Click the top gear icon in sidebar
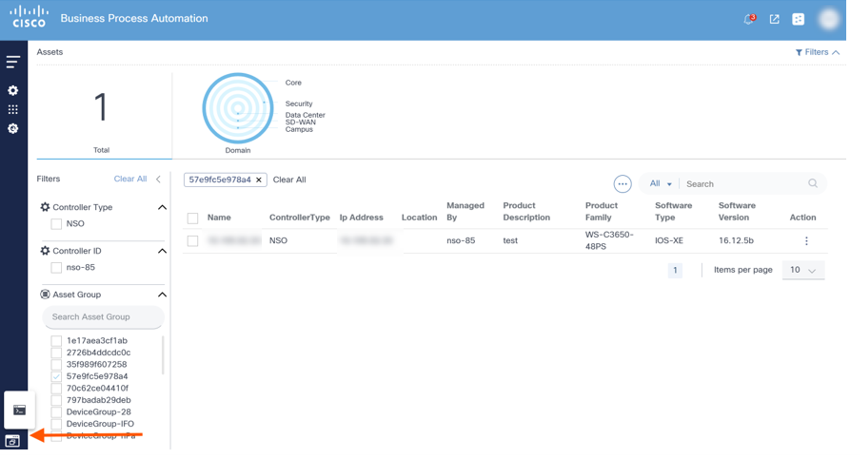This screenshot has width=860, height=455. (x=13, y=90)
